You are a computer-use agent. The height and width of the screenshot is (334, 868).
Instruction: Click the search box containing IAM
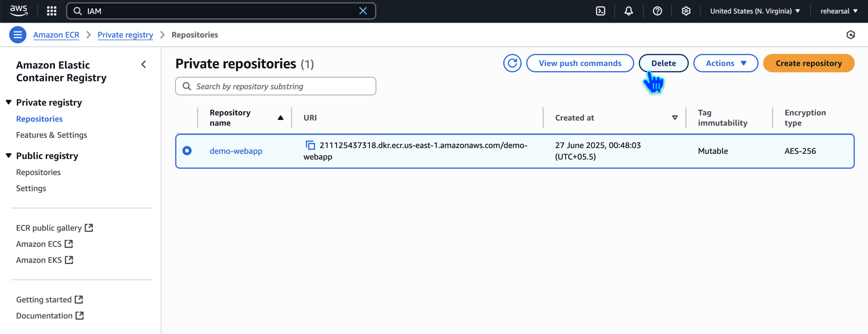click(221, 11)
